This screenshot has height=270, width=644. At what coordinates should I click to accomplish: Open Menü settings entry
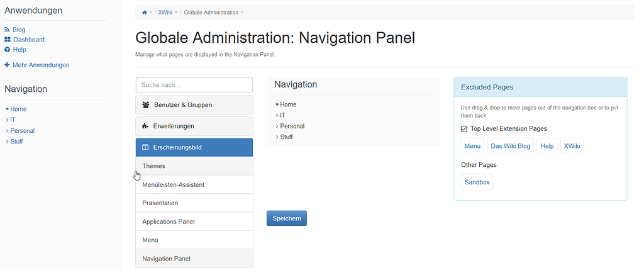(x=194, y=240)
